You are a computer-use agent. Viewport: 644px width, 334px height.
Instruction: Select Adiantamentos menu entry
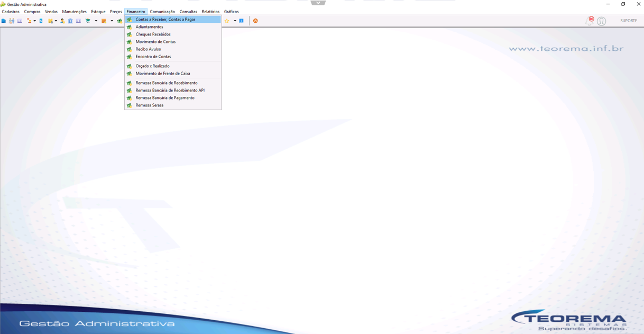click(173, 27)
